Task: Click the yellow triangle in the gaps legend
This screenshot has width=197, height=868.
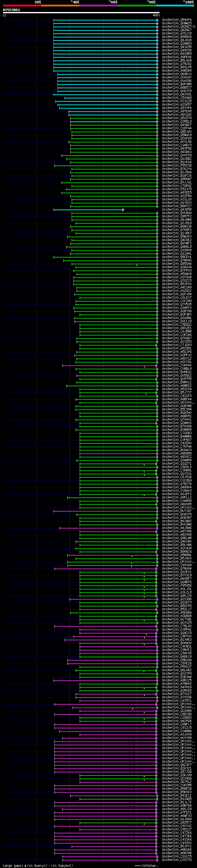Action: 25,866
